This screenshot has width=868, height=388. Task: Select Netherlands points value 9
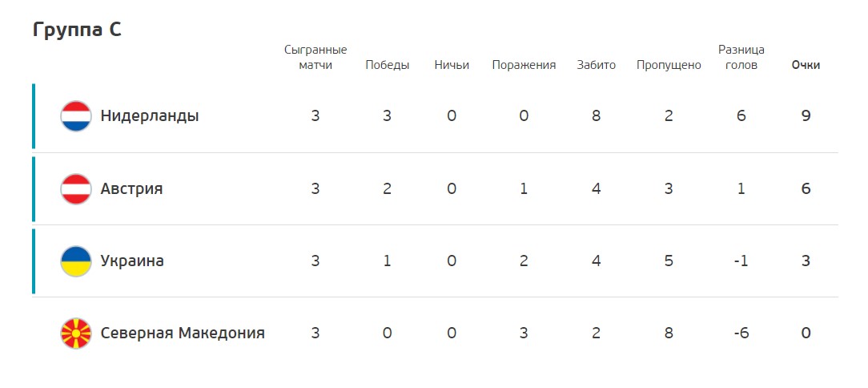click(806, 116)
